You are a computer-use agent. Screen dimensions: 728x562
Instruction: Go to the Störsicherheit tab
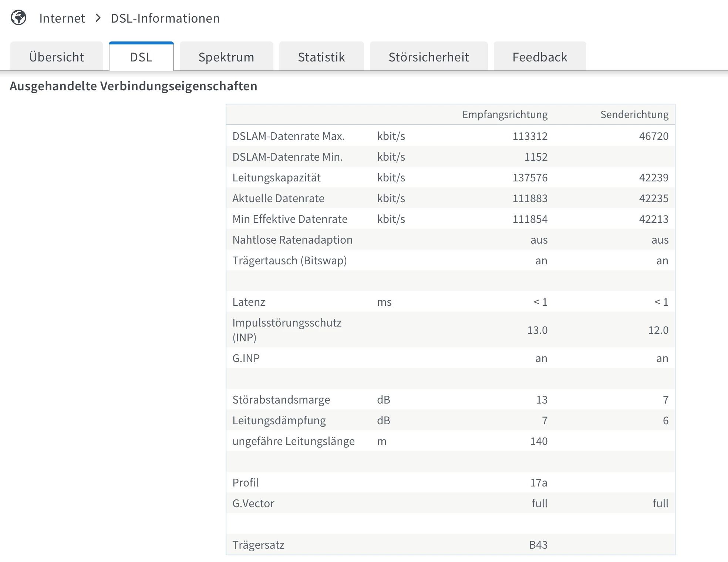428,57
